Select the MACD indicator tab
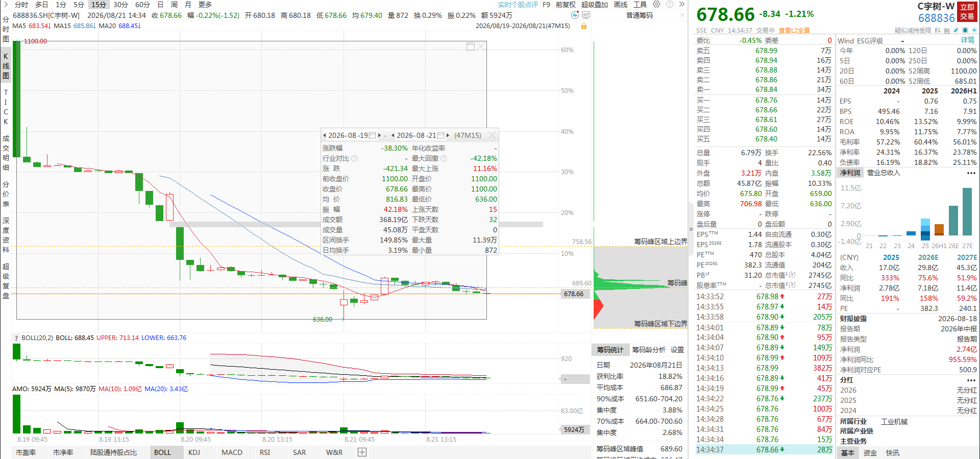 click(232, 452)
